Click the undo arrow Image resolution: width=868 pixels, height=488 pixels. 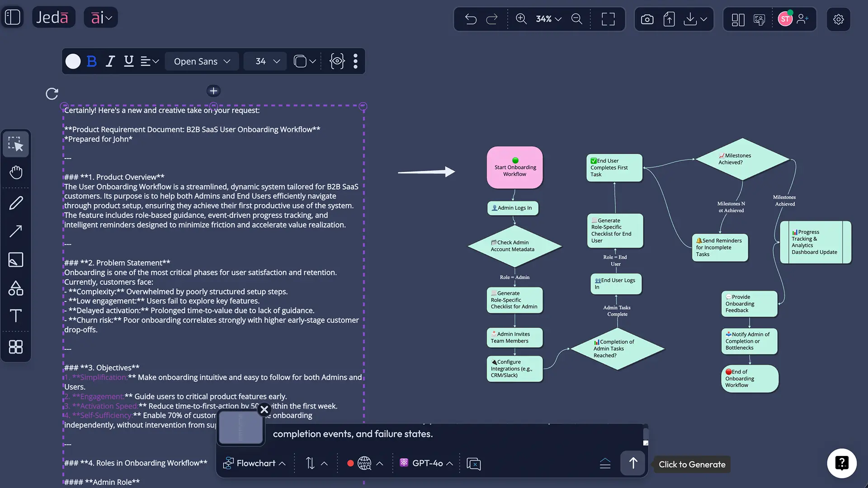[x=471, y=19]
